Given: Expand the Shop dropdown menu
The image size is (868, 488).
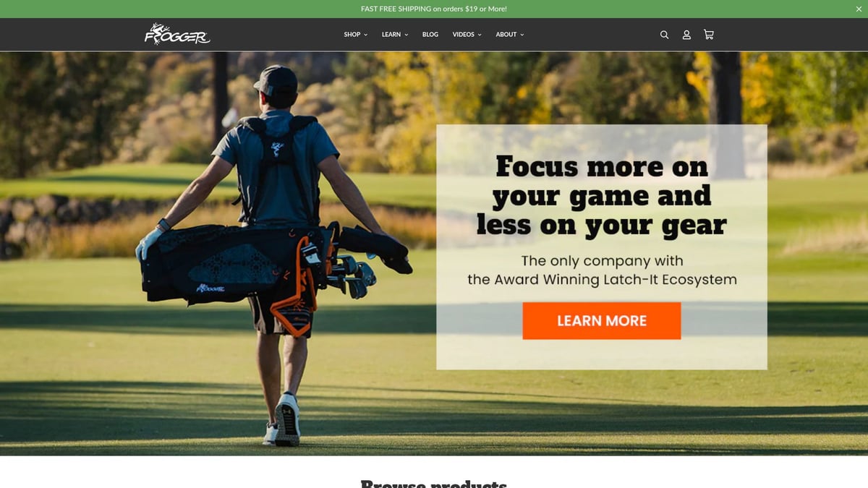Looking at the screenshot, I should coord(356,35).
